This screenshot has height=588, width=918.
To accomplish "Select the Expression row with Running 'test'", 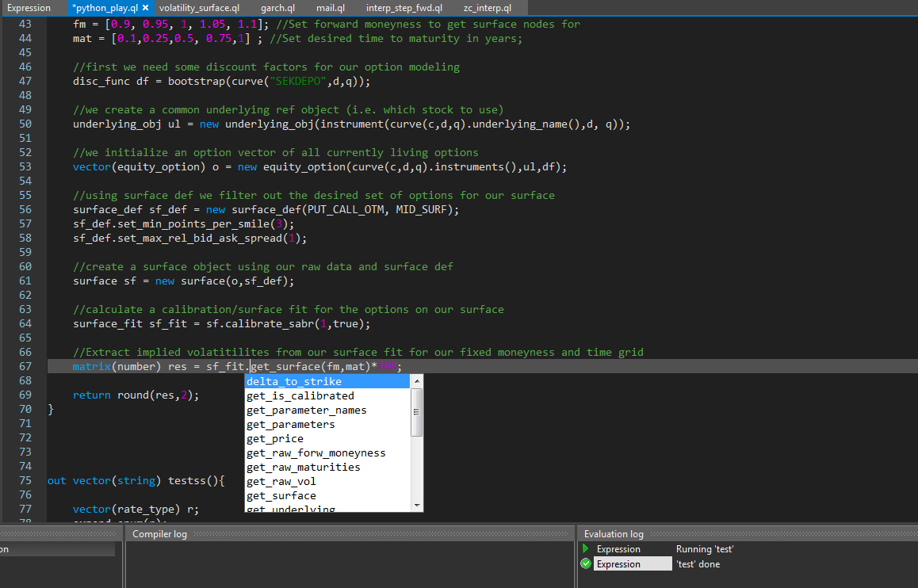I will 748,549.
